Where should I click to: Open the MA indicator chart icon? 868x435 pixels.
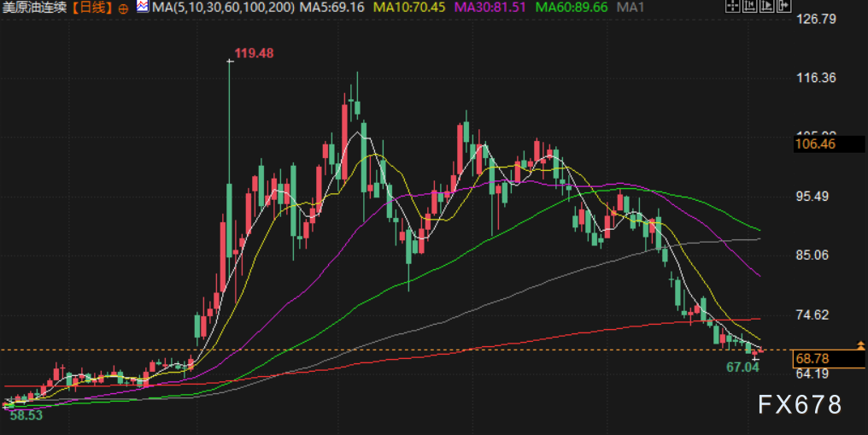click(x=143, y=7)
